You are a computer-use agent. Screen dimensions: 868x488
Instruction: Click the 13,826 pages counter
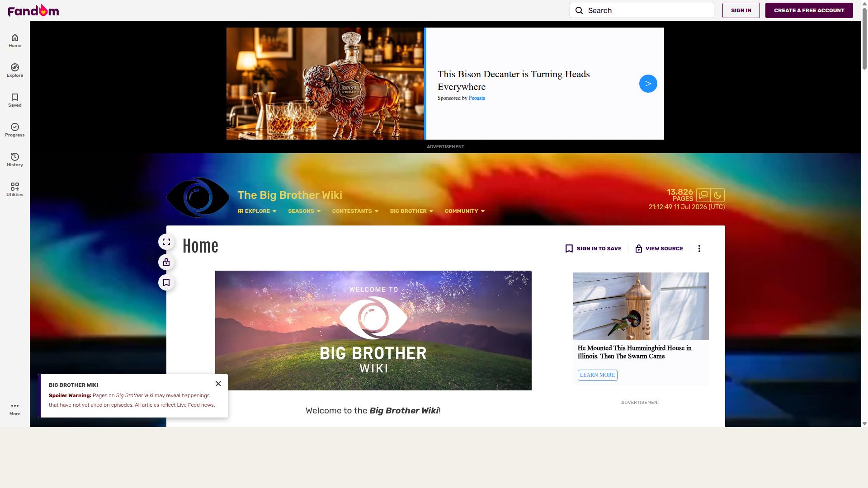(679, 195)
